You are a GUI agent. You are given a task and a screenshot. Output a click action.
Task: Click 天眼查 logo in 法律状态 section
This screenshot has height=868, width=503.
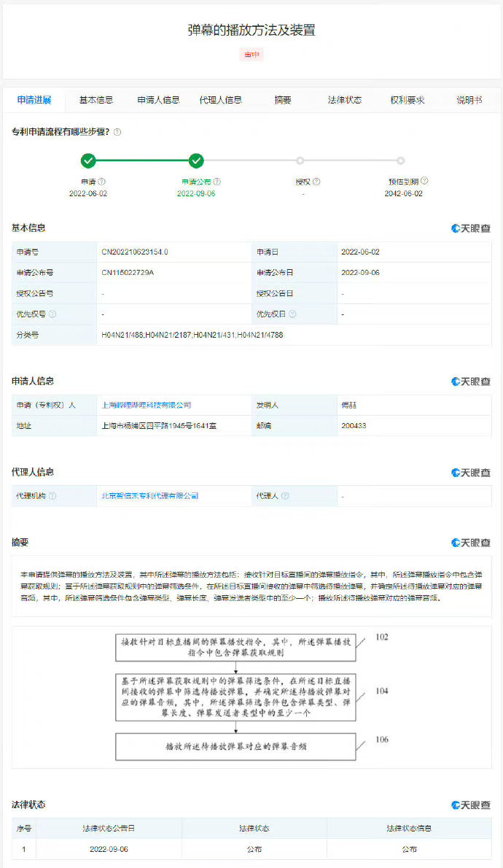click(x=471, y=805)
